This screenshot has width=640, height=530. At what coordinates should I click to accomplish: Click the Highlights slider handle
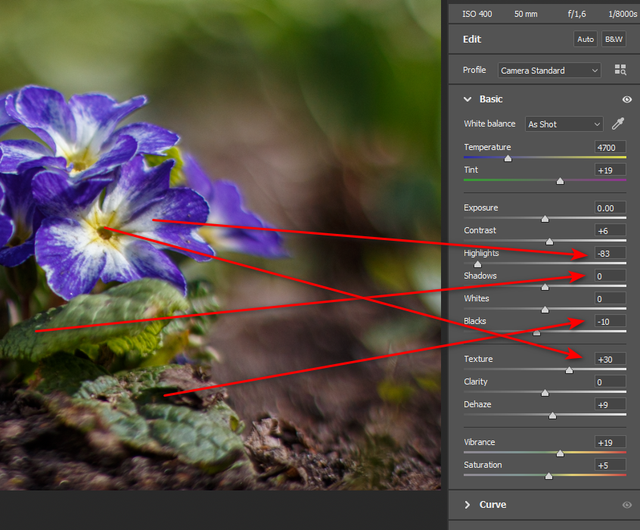pyautogui.click(x=477, y=264)
